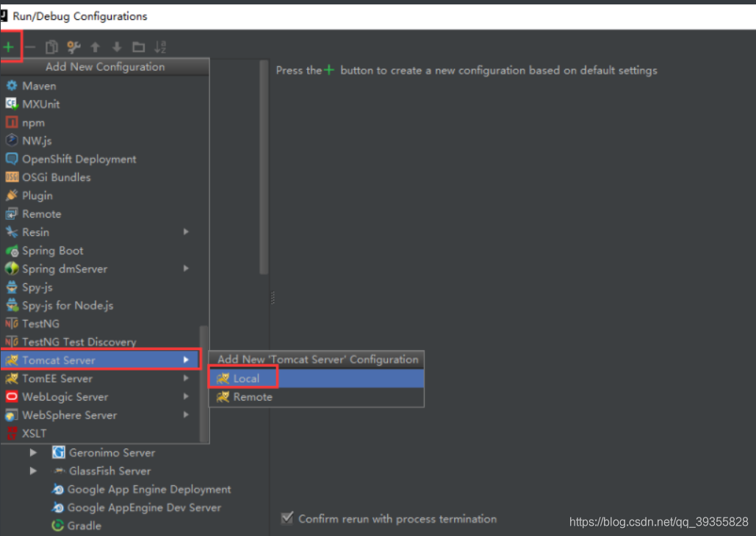
Task: Open the wrench Edit Defaults icon
Action: click(x=73, y=47)
